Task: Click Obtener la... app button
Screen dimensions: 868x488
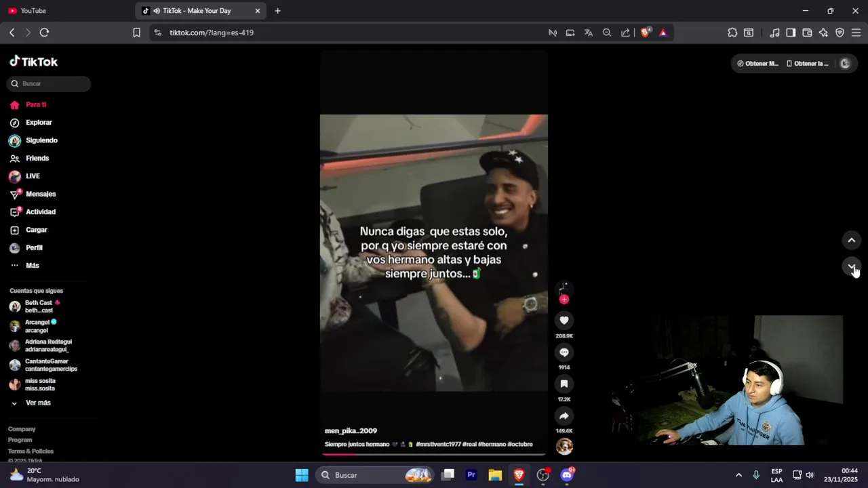Action: [807, 64]
